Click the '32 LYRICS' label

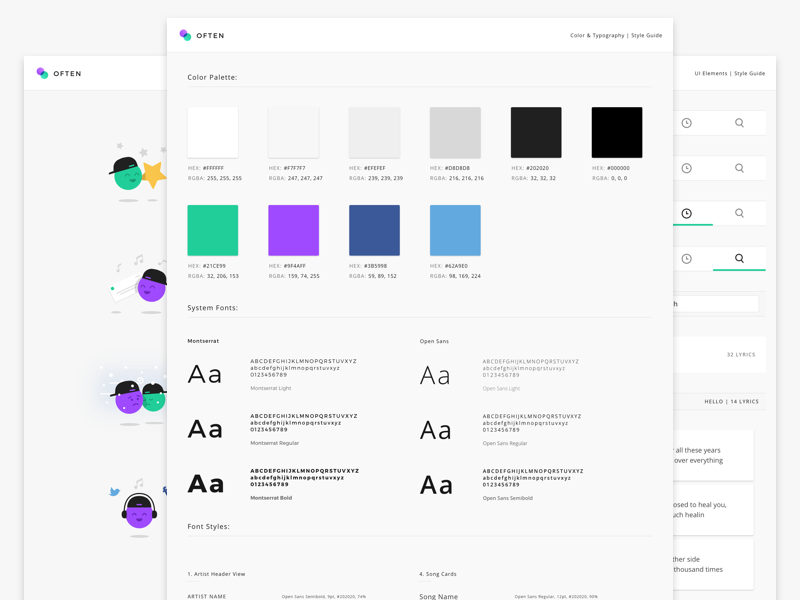coord(740,355)
